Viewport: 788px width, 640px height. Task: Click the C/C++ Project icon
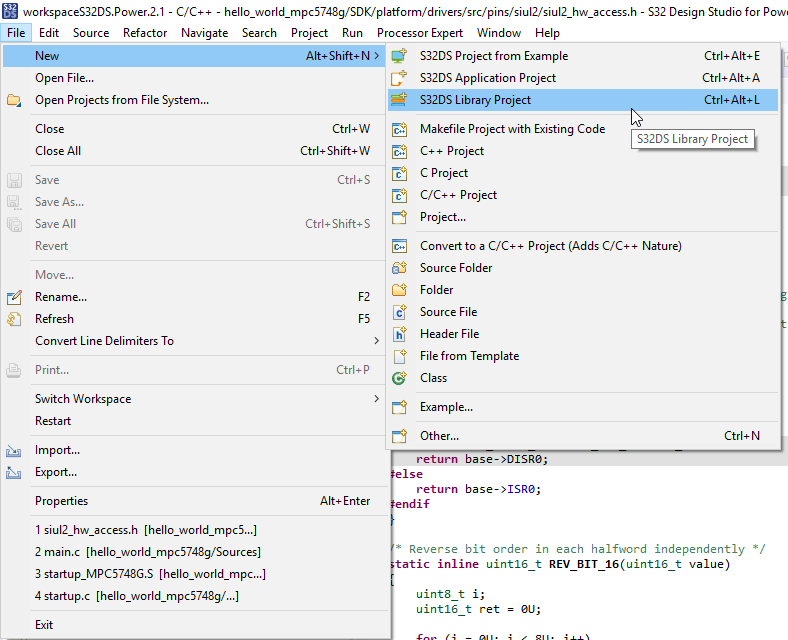coord(399,195)
